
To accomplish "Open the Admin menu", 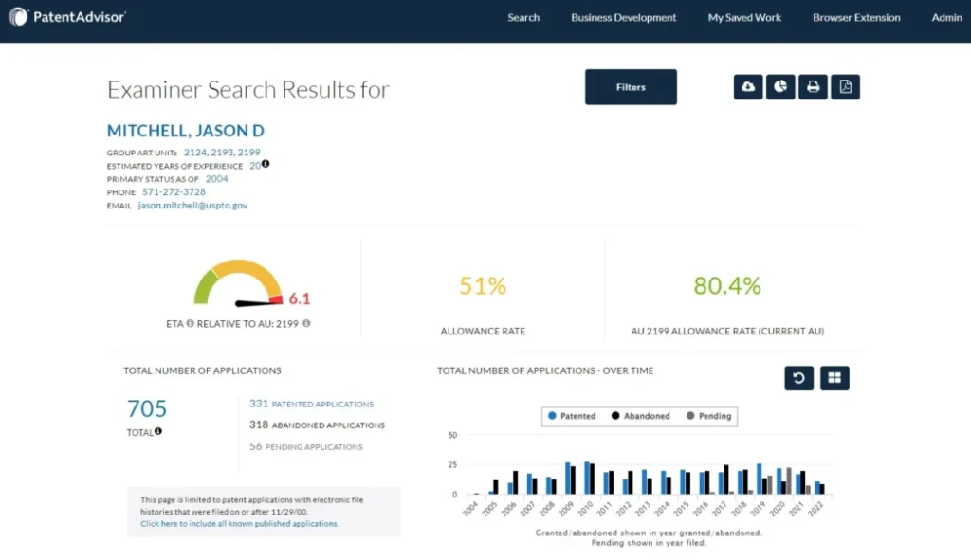I will (946, 17).
